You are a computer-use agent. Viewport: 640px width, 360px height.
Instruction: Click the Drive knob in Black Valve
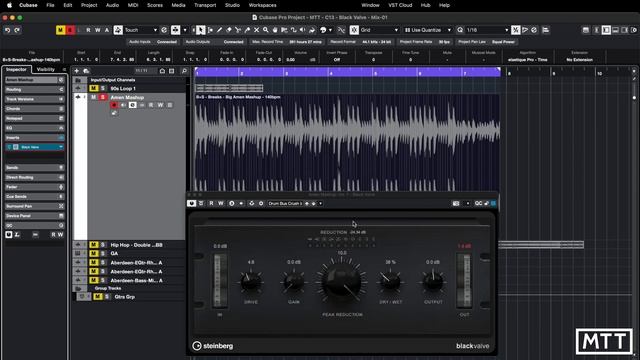coord(251,281)
